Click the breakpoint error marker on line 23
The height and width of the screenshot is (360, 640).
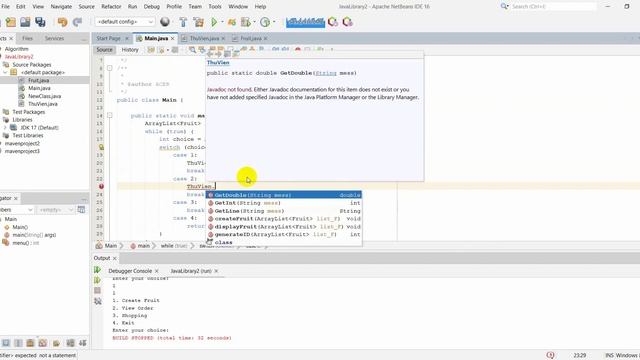click(101, 186)
